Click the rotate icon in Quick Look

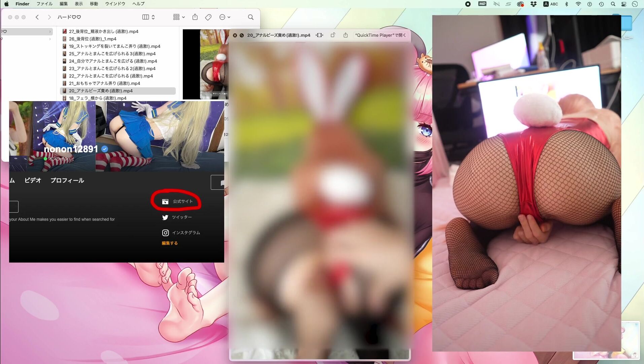[333, 35]
